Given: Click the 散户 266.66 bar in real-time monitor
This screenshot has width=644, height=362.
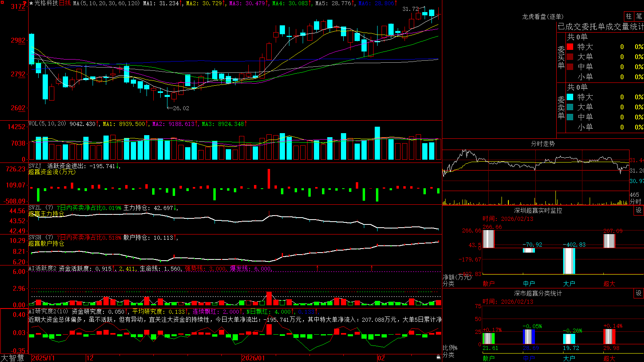Looking at the screenshot, I should (x=488, y=239).
